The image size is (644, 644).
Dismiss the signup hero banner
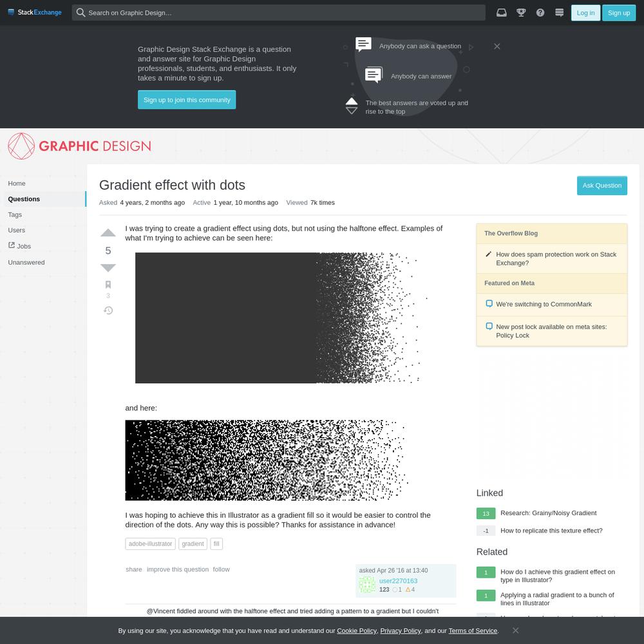[497, 46]
